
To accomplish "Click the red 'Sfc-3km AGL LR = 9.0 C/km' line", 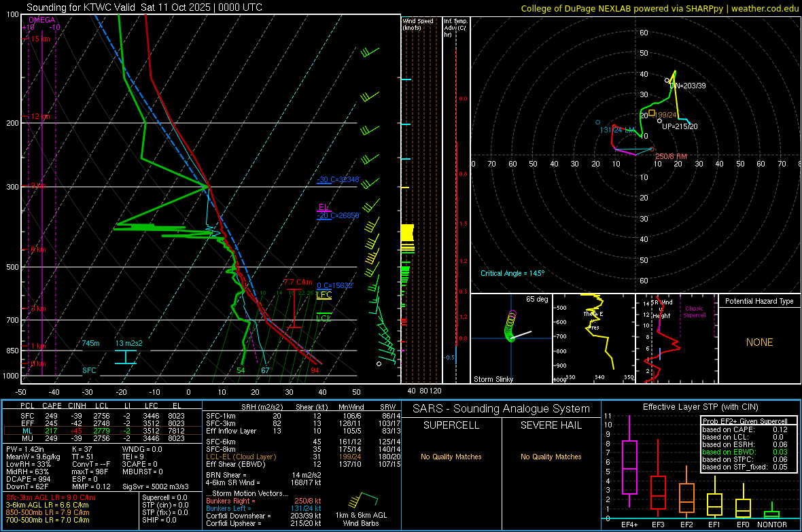I will [51, 497].
